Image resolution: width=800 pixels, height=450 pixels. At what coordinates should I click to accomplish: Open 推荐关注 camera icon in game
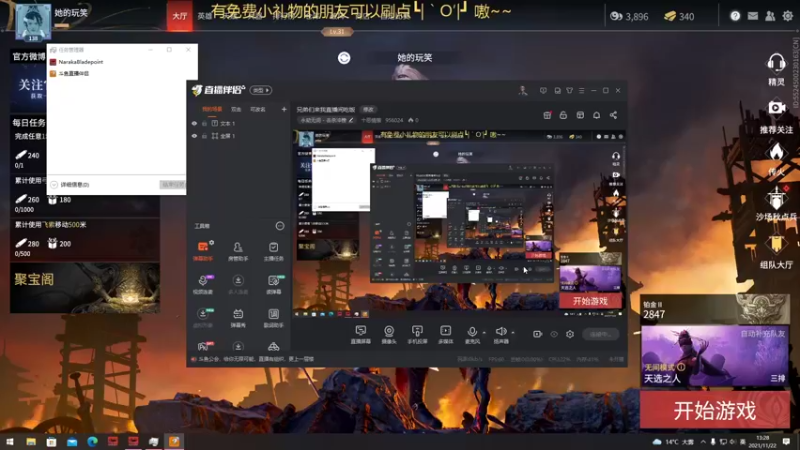776,116
